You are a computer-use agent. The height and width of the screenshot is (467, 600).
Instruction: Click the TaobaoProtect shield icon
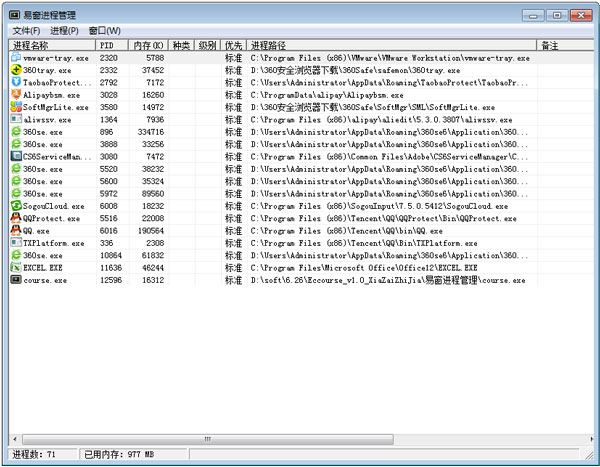click(16, 82)
